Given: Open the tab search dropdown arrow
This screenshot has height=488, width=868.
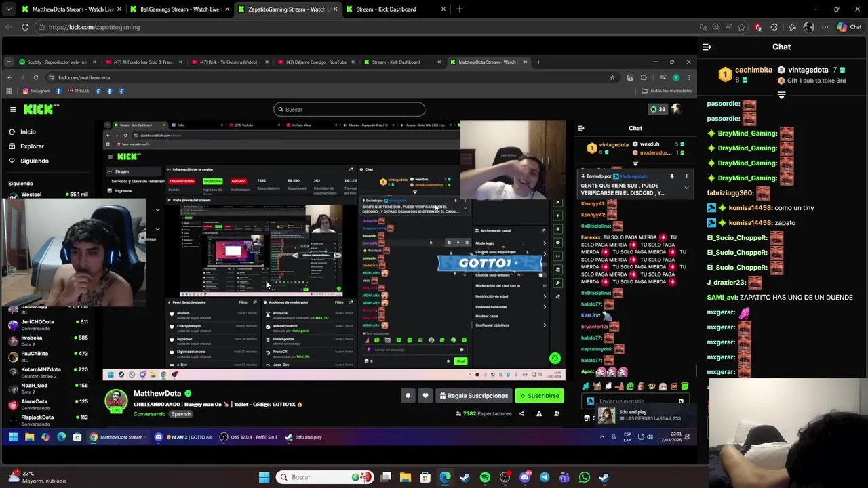Looking at the screenshot, I should [x=8, y=9].
